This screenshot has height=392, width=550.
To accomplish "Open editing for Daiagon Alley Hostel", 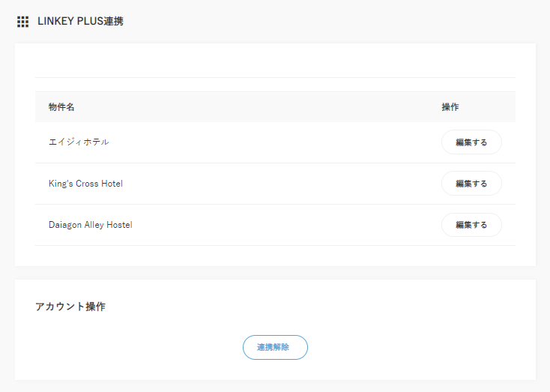I will coord(471,225).
